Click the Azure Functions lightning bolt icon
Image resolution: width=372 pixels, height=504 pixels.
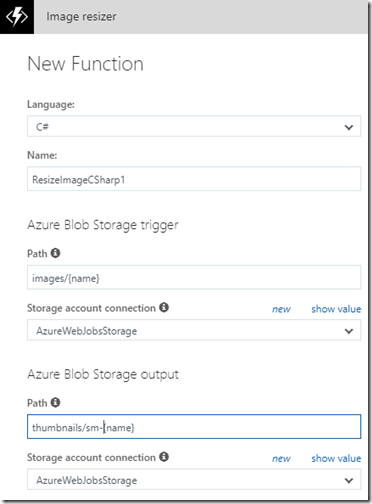tap(17, 17)
